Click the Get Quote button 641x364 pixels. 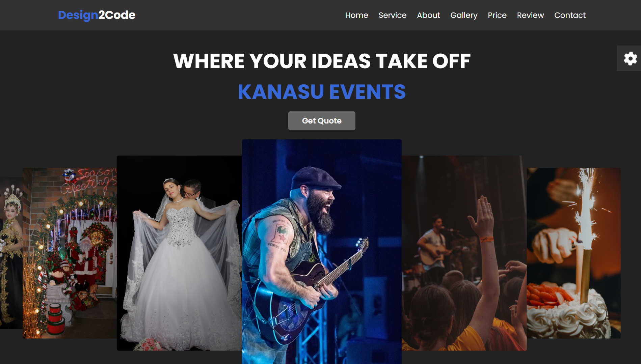322,121
